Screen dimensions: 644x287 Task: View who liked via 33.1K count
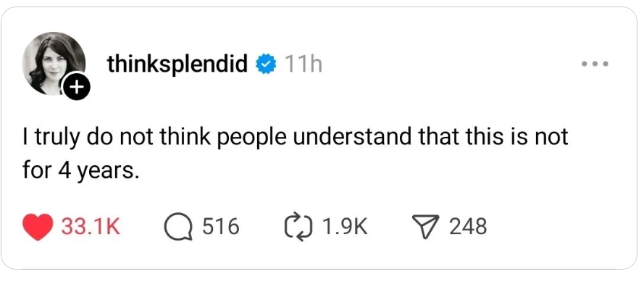pos(91,227)
